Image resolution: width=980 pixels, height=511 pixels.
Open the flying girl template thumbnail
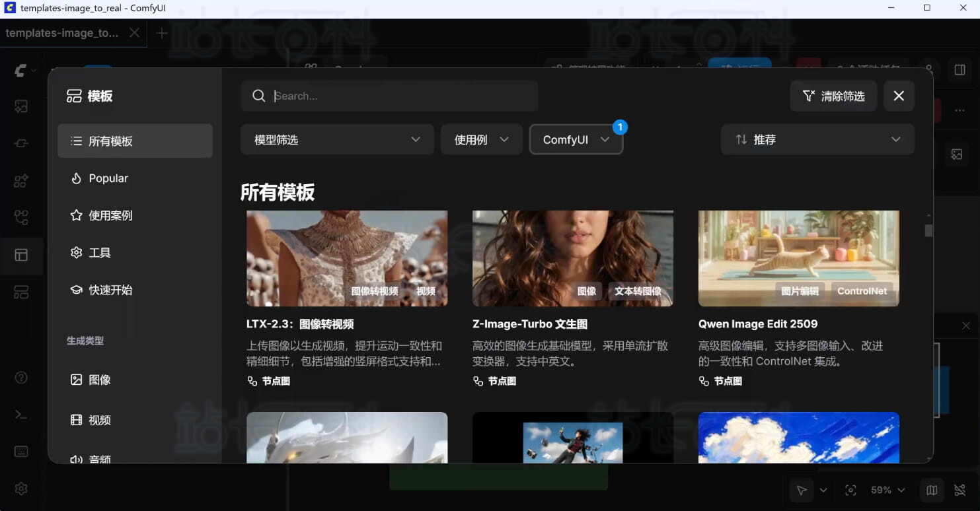click(x=573, y=438)
